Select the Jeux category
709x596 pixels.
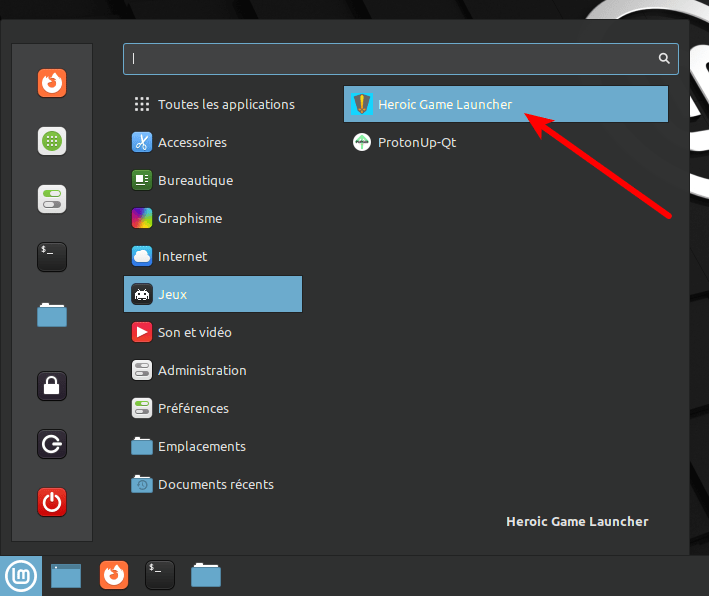click(213, 294)
